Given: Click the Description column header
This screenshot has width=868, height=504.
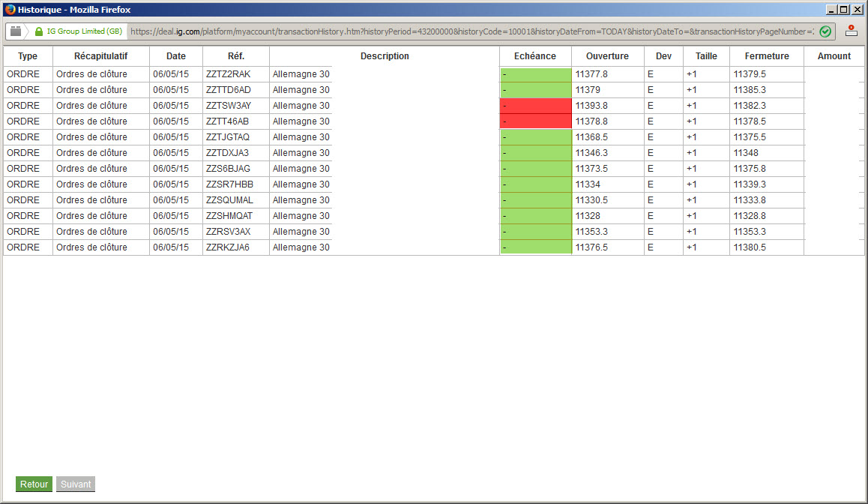Looking at the screenshot, I should (385, 56).
